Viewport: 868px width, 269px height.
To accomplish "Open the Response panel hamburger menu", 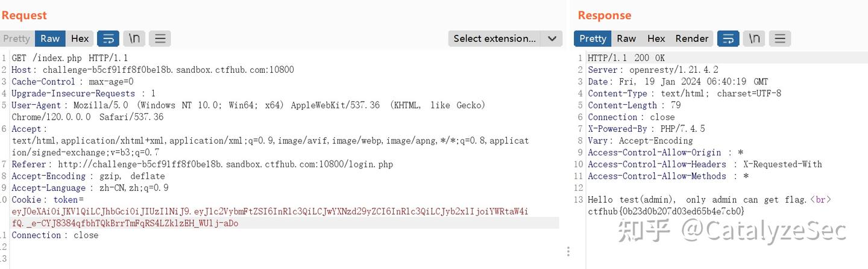I will (x=779, y=39).
